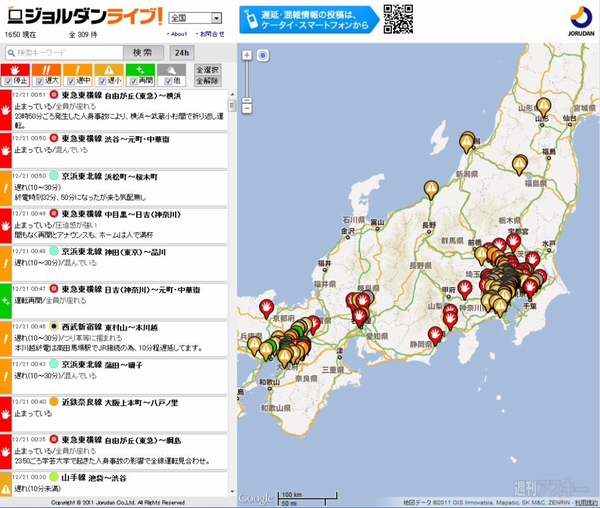Click yellow warning icon for 山手線 entry
Viewport: 600px width, 508px height.
(x=5, y=488)
